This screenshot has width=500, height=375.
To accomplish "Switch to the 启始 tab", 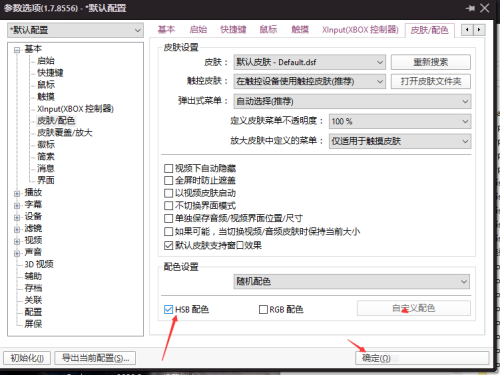I will pos(198,30).
